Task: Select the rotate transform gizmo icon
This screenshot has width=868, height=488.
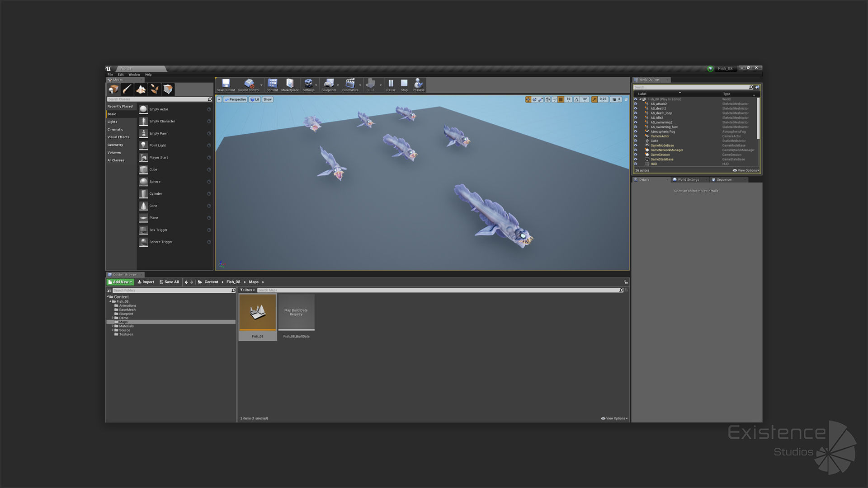Action: pos(534,99)
